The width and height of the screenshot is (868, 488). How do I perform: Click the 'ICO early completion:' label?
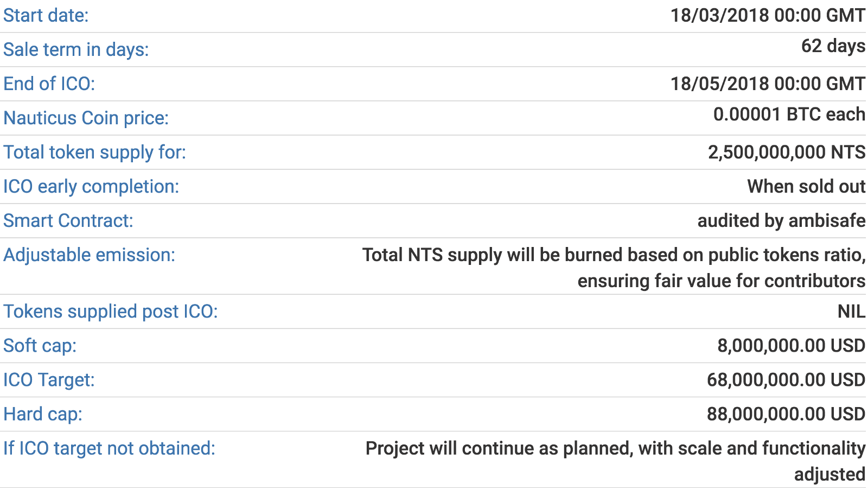point(91,186)
